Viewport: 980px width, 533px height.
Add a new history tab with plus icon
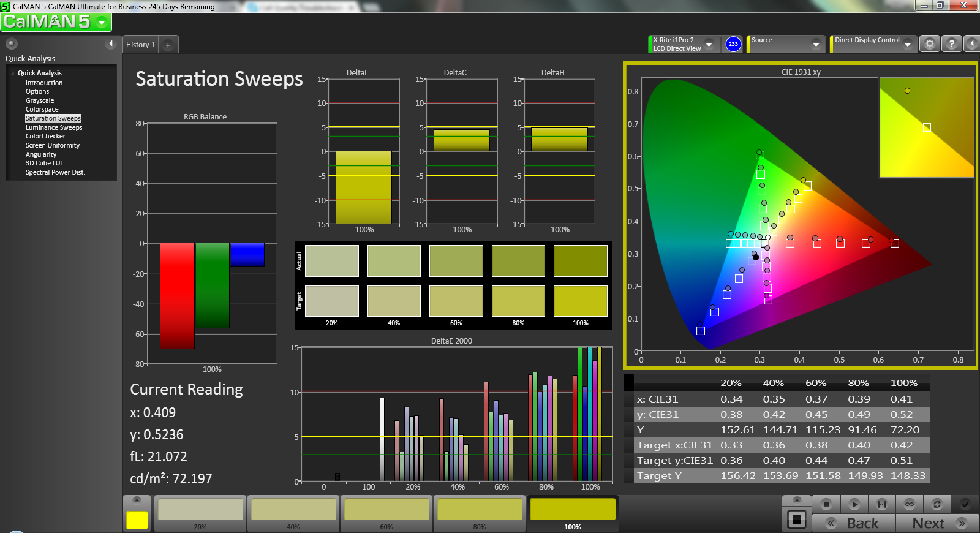point(168,45)
